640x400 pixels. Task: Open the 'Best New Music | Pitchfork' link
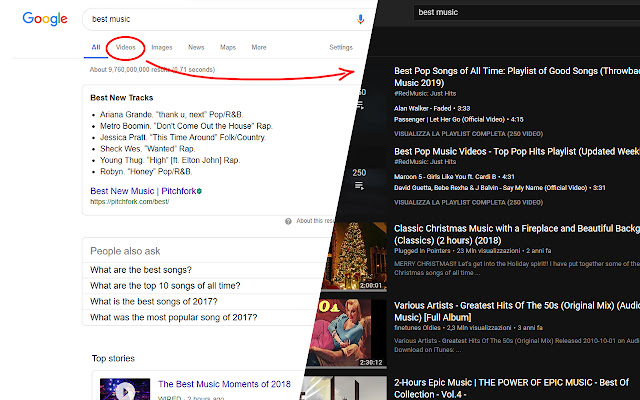142,190
